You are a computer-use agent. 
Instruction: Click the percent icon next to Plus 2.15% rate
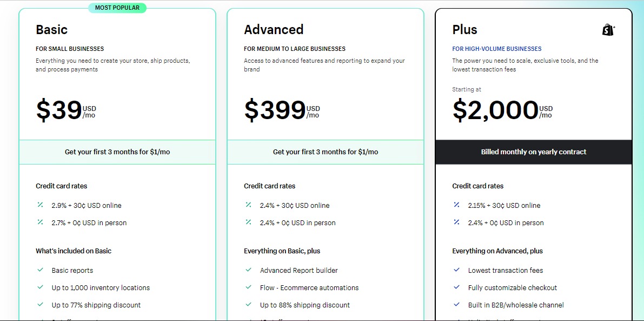coord(457,205)
